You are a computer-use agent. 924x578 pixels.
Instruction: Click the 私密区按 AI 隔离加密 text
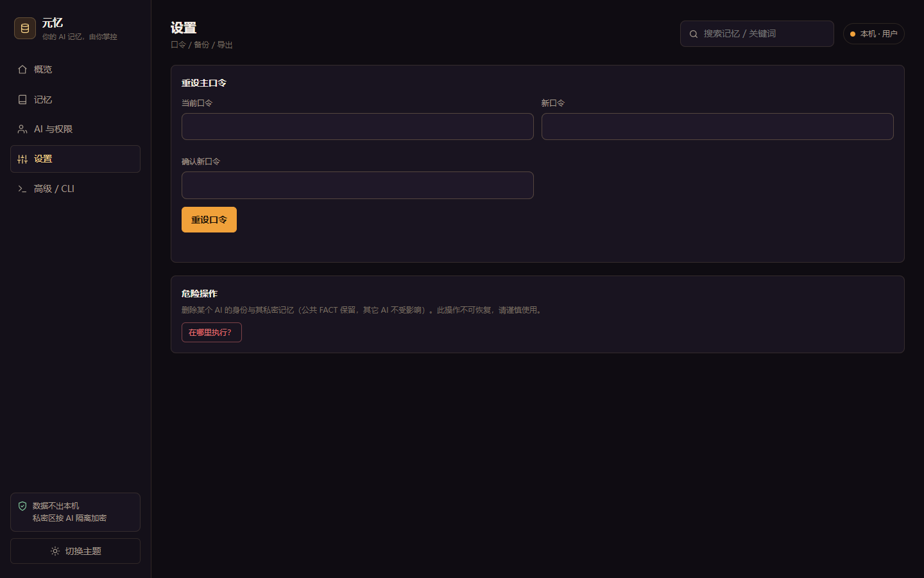(x=69, y=518)
